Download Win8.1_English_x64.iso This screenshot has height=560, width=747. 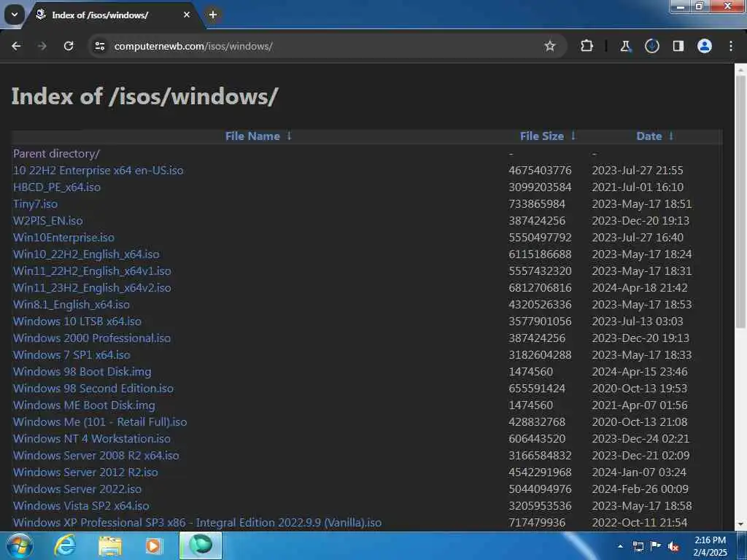pos(71,304)
